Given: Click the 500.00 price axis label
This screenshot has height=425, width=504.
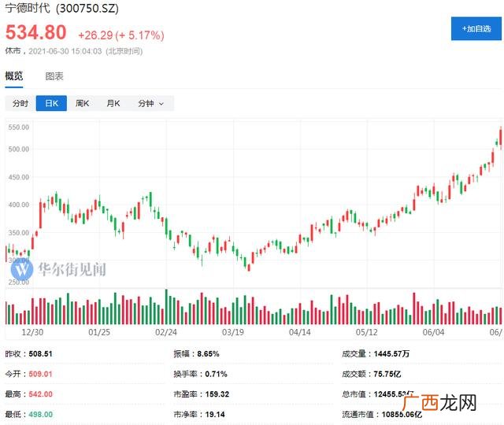Looking at the screenshot, I should point(19,149).
